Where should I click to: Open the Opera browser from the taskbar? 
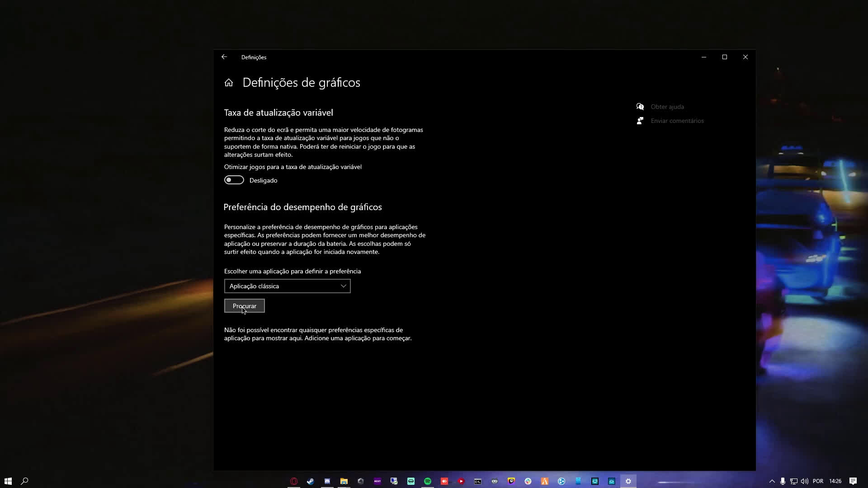tap(293, 481)
